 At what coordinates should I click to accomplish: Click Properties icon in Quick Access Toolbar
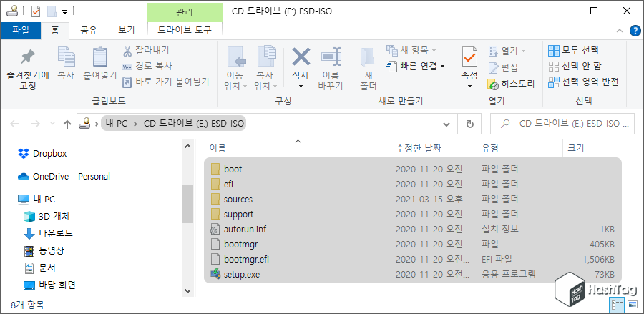pyautogui.click(x=36, y=11)
